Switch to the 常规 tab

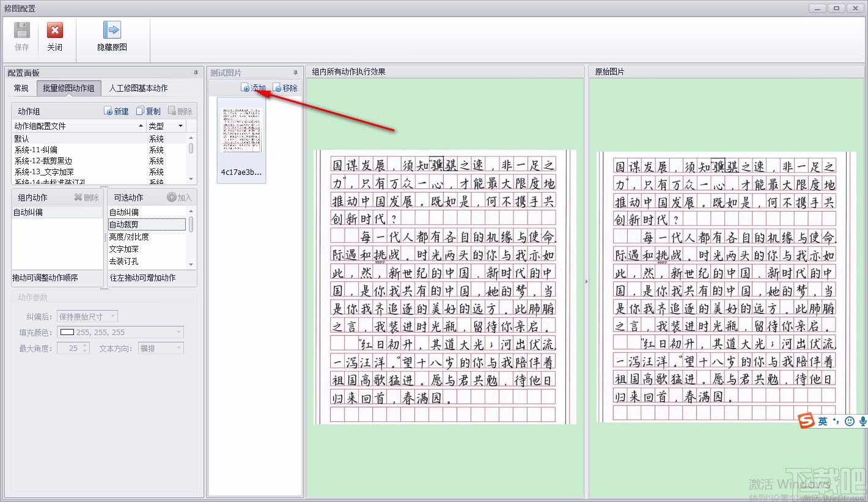pyautogui.click(x=21, y=88)
